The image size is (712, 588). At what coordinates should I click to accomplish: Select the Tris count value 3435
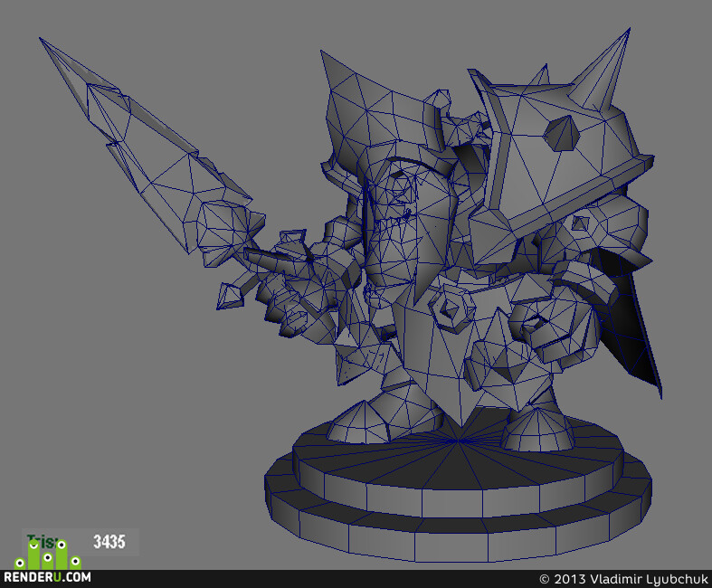(x=109, y=542)
